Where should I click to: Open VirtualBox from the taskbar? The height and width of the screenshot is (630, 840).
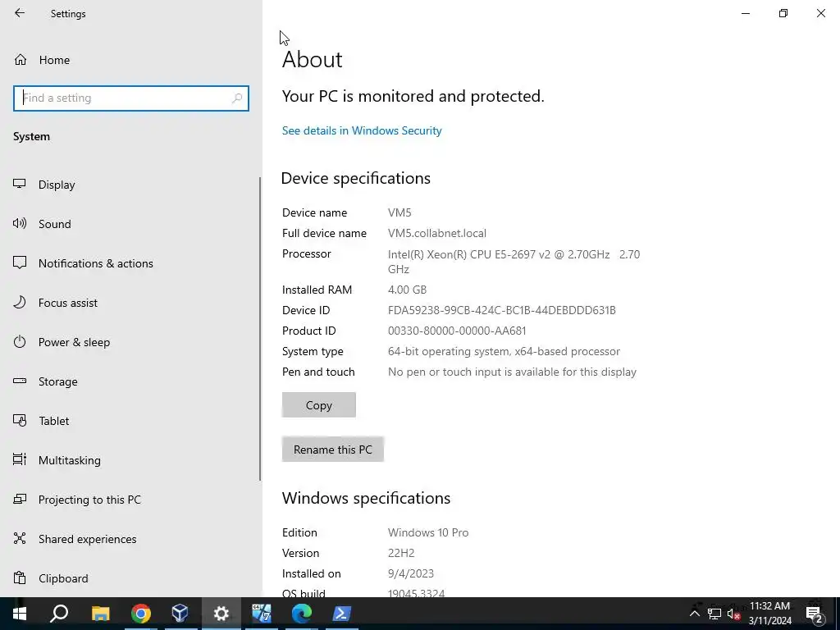click(180, 614)
